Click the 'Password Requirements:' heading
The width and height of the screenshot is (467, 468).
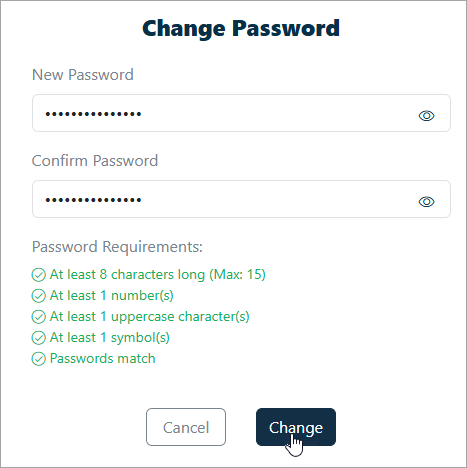coord(117,247)
